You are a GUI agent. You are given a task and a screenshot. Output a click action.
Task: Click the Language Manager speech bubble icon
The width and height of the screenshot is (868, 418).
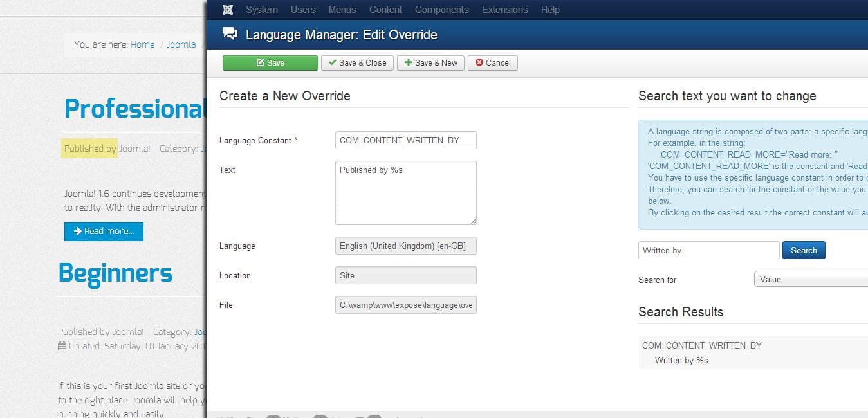pos(229,34)
